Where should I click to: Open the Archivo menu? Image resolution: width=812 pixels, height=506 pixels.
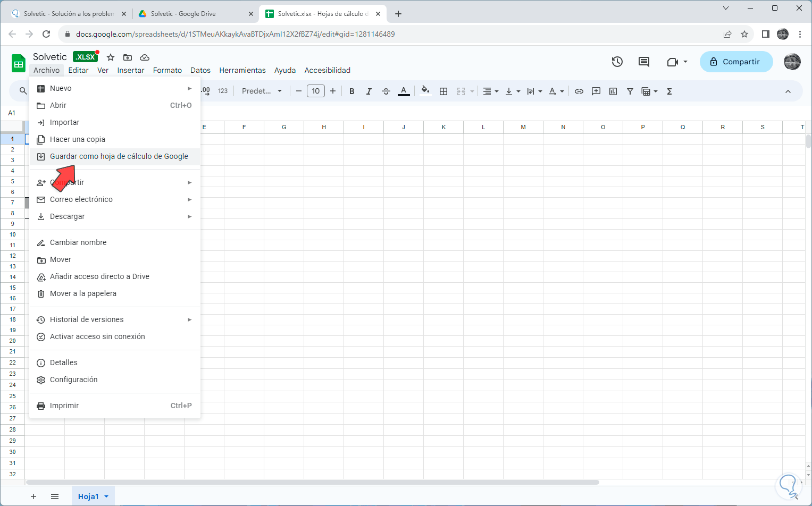47,70
